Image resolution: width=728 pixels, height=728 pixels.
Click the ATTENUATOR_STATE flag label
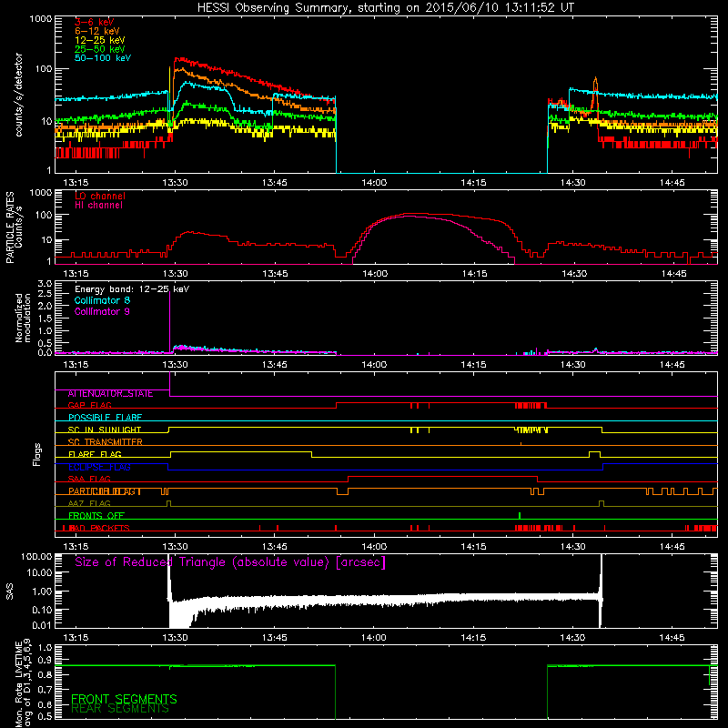[110, 394]
